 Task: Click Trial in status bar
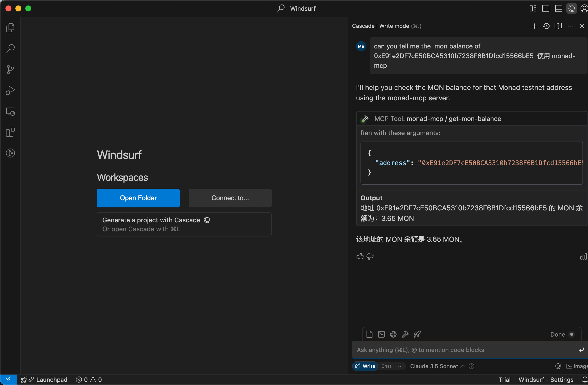click(505, 380)
